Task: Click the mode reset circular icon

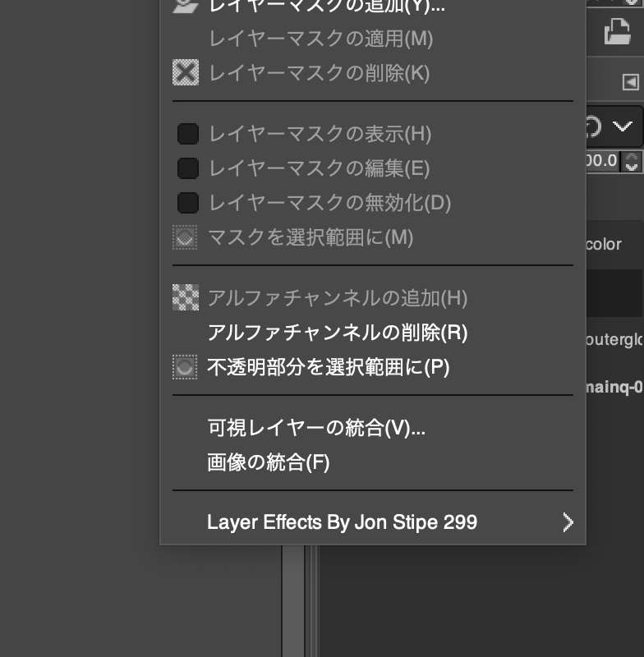Action: (x=593, y=126)
